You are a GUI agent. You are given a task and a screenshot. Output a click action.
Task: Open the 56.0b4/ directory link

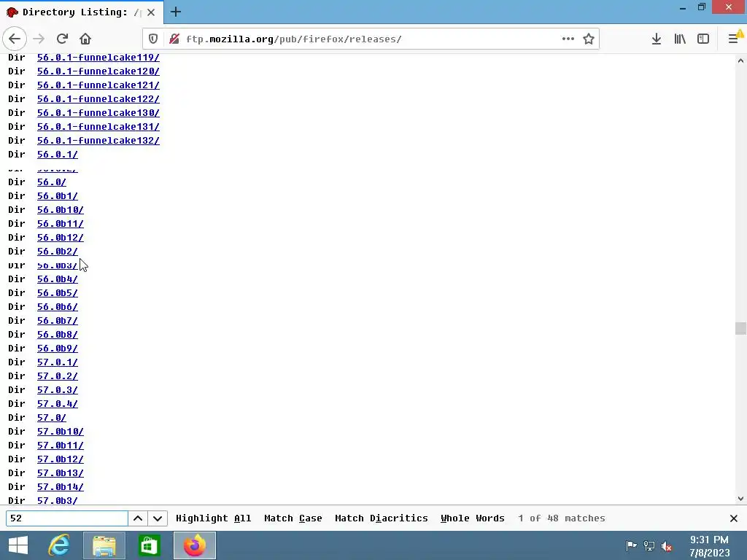pos(57,279)
